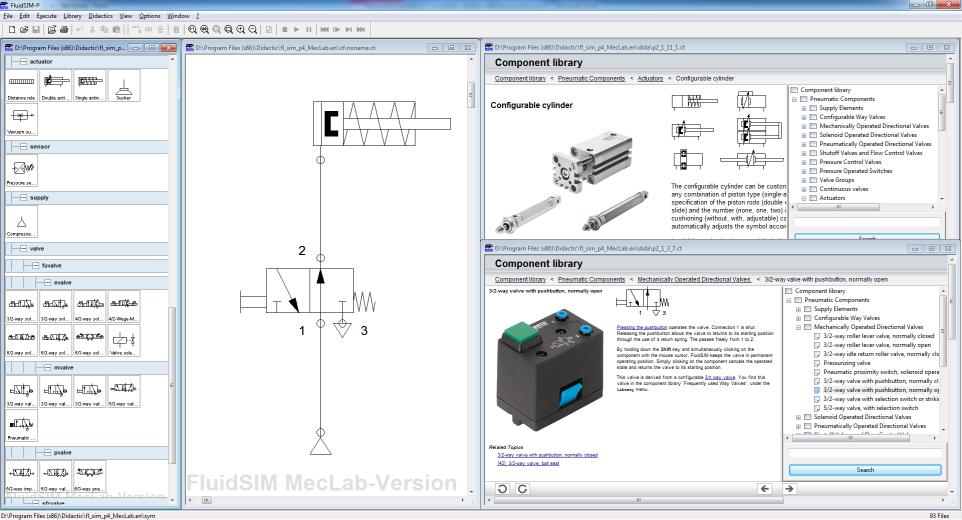Screen dimensions: 962x520
Task: Open the Edit menu
Action: pyautogui.click(x=25, y=16)
